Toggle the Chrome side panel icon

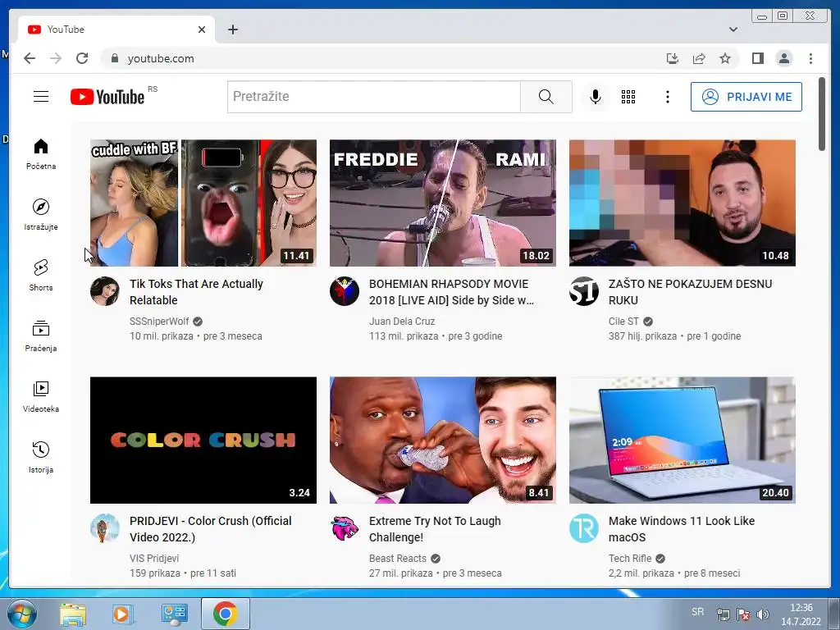click(x=757, y=58)
